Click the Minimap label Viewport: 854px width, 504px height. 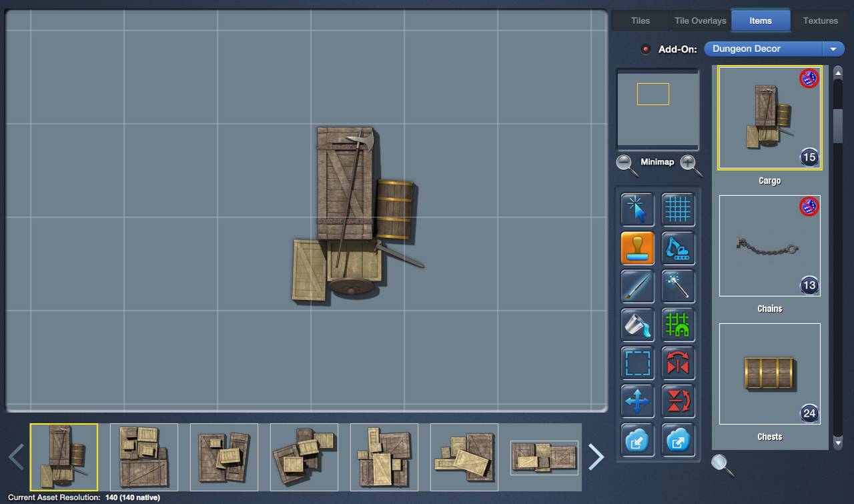coord(658,162)
